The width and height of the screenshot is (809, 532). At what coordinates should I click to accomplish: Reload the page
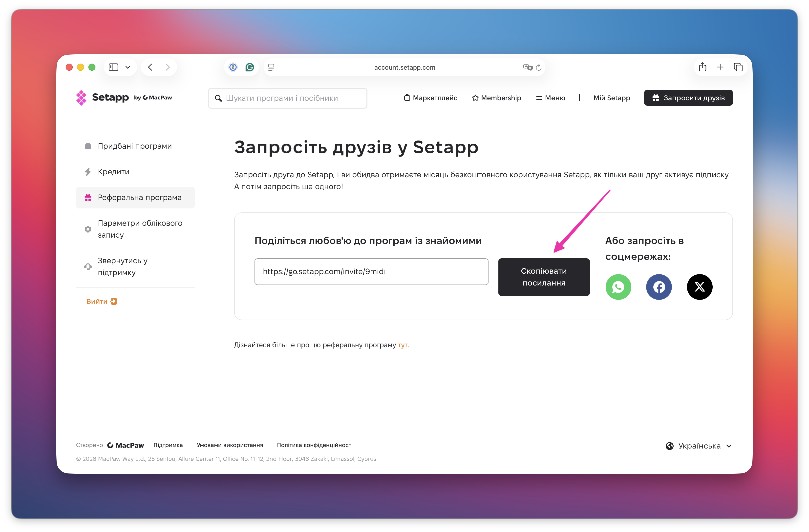538,67
